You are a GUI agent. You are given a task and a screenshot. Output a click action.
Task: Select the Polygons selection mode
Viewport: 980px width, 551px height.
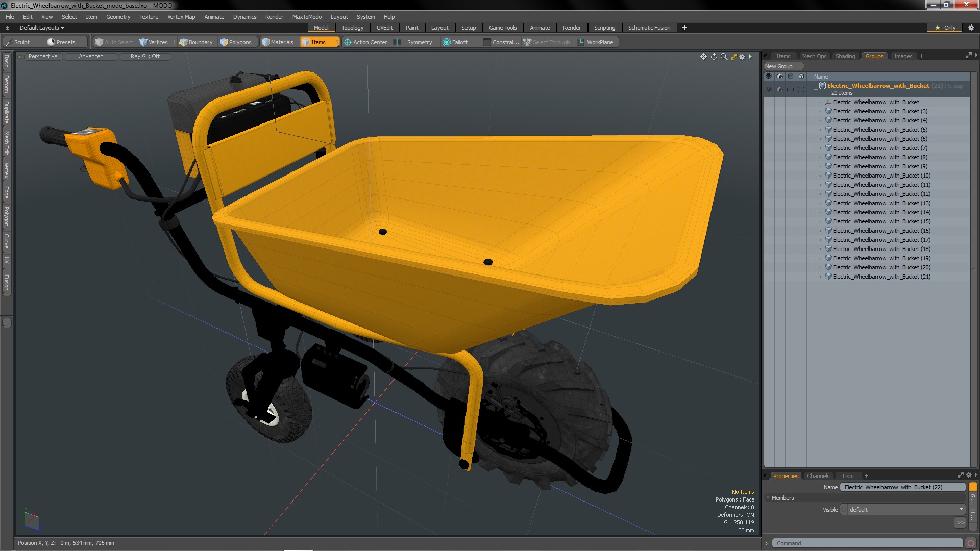pyautogui.click(x=236, y=42)
